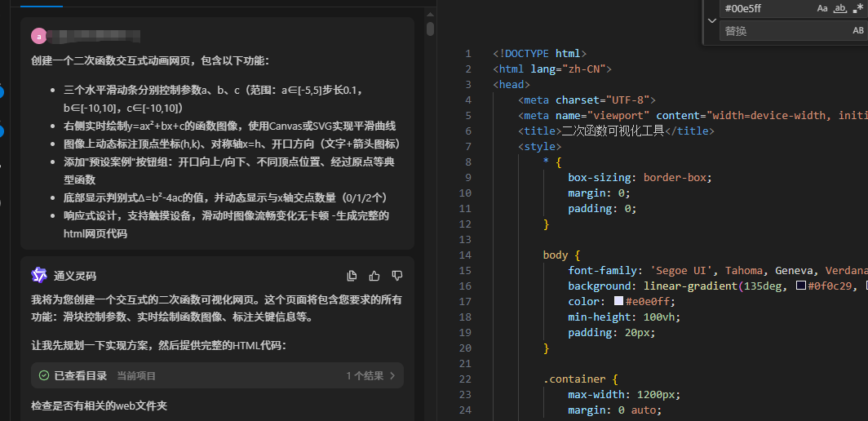Screen dimensions: 868x421
Task: Click the '<style>' tag on line 7
Action: click(x=540, y=147)
